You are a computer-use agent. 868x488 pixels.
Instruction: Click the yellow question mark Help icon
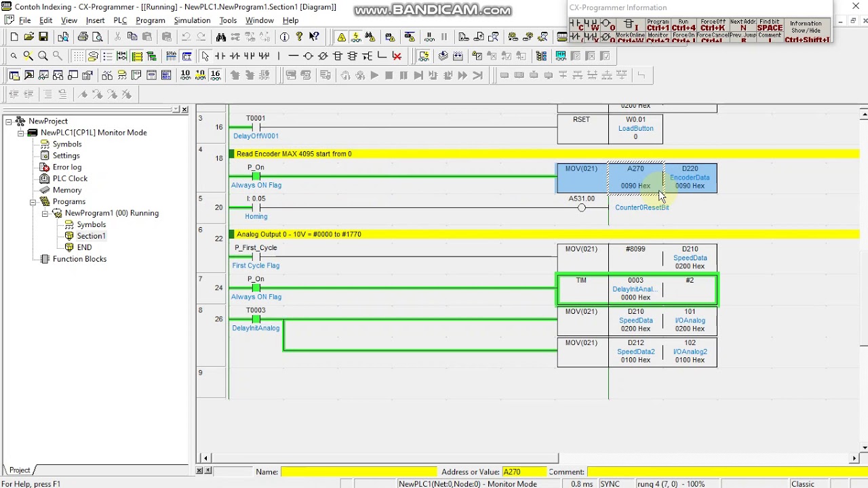299,37
